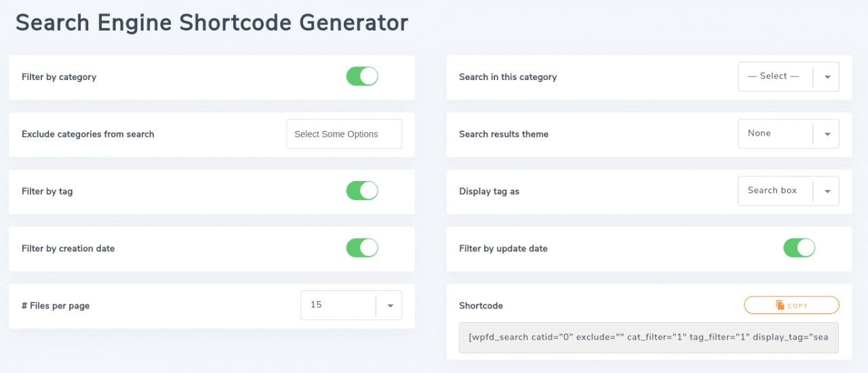Click the '15' files per page value
868x373 pixels.
pos(317,305)
